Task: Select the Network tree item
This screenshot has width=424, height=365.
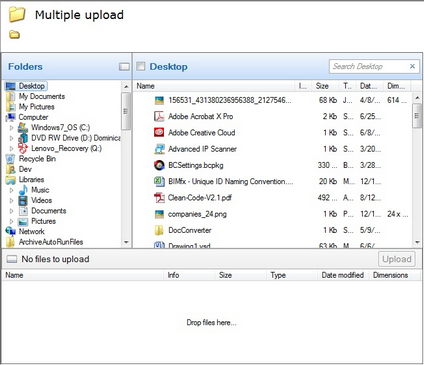Action: [x=32, y=231]
